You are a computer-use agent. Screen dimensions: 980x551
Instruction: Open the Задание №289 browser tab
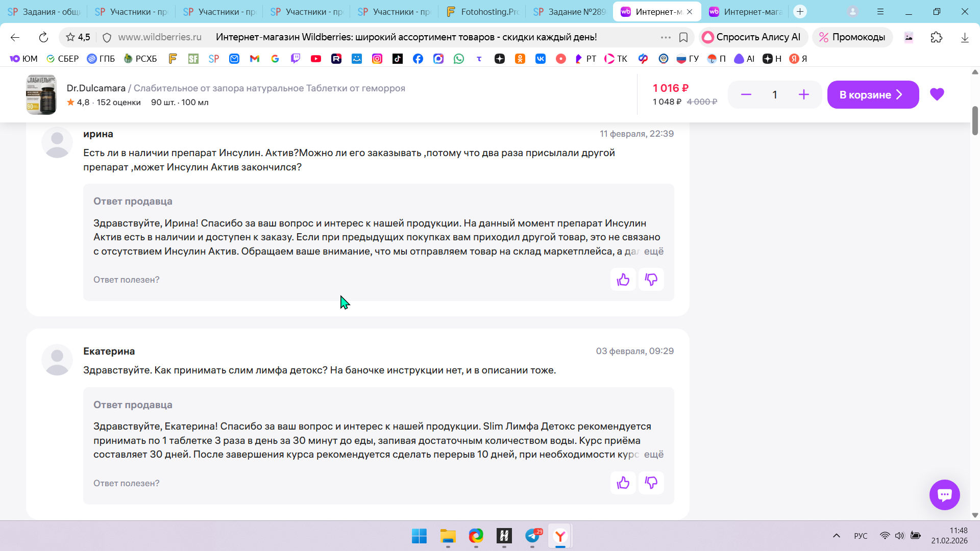570,12
